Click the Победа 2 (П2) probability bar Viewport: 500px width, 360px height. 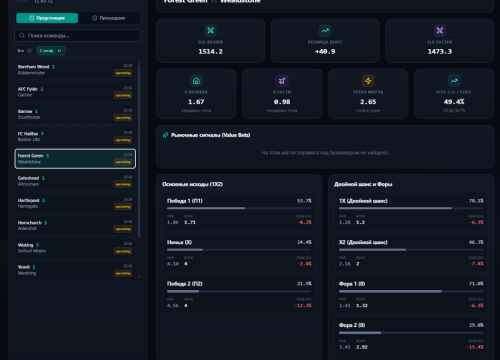[x=239, y=291]
